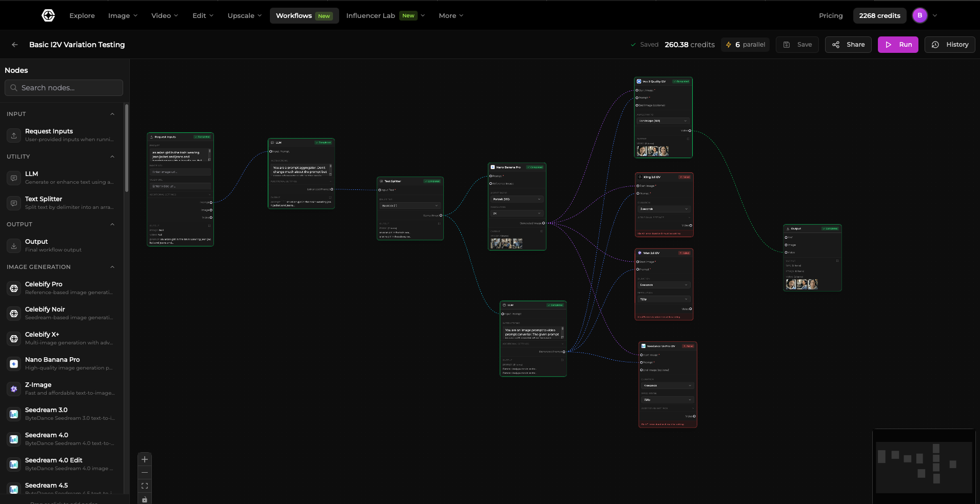Open the Pricing page

tap(830, 15)
